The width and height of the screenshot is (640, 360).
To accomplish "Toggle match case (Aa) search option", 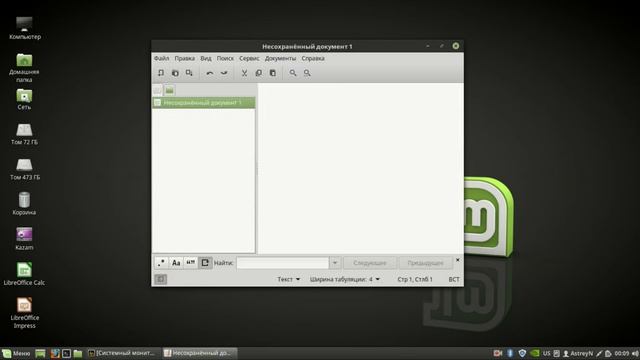I will pyautogui.click(x=176, y=263).
